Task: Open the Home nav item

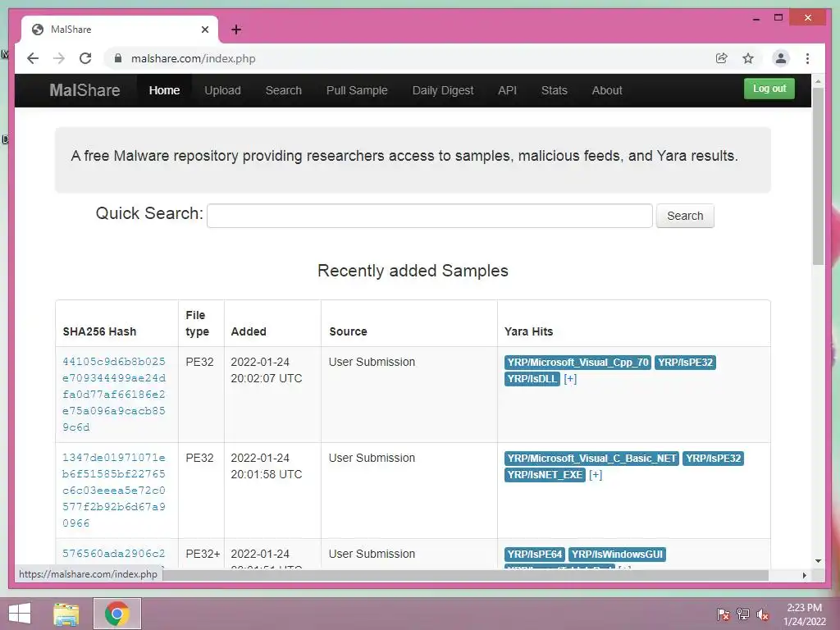Action: pyautogui.click(x=164, y=90)
